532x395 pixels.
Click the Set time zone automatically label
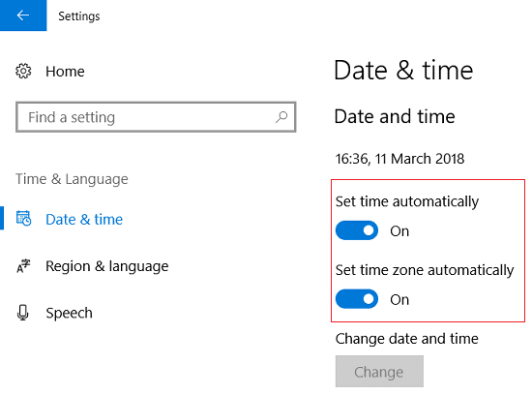click(x=425, y=270)
